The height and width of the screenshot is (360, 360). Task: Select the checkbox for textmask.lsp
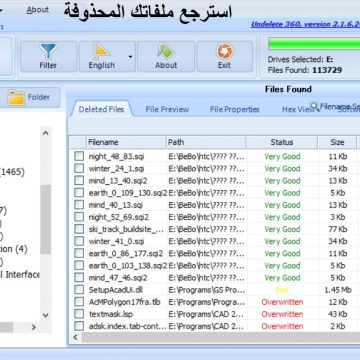coord(79,314)
